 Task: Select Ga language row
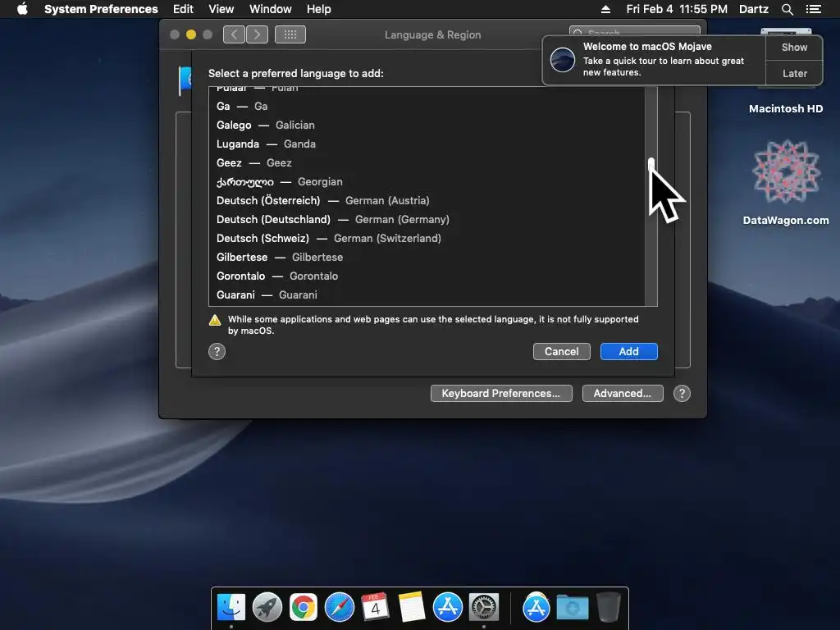click(x=427, y=106)
